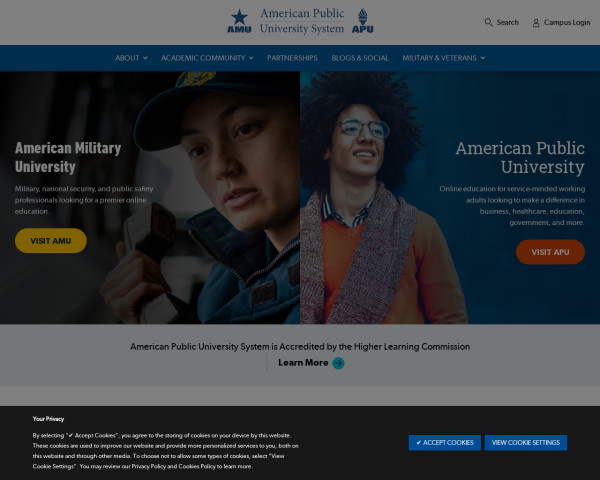Click the APU description paragraph

512,206
